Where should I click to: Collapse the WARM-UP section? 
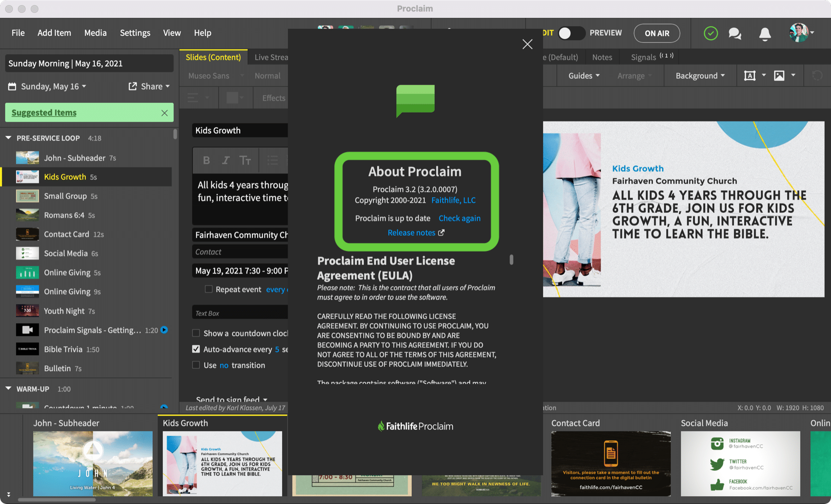[x=8, y=389]
